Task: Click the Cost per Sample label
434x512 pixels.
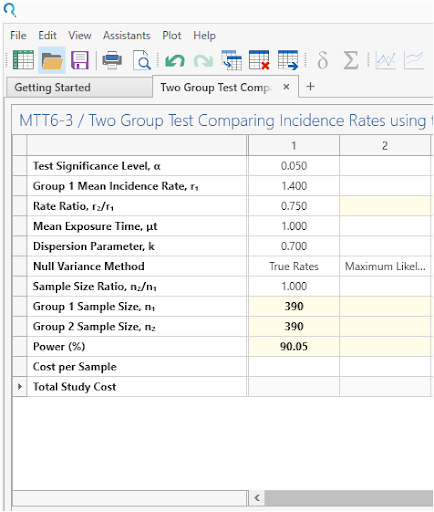Action: click(75, 367)
